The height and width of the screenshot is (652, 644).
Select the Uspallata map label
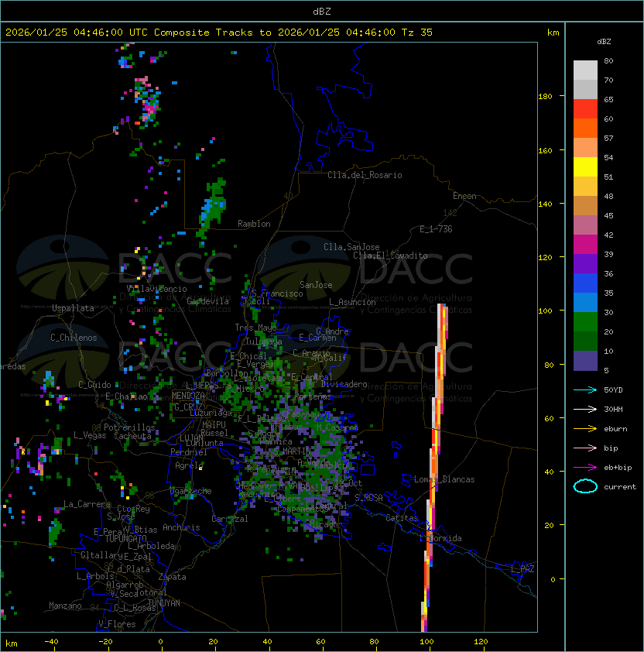(x=73, y=308)
